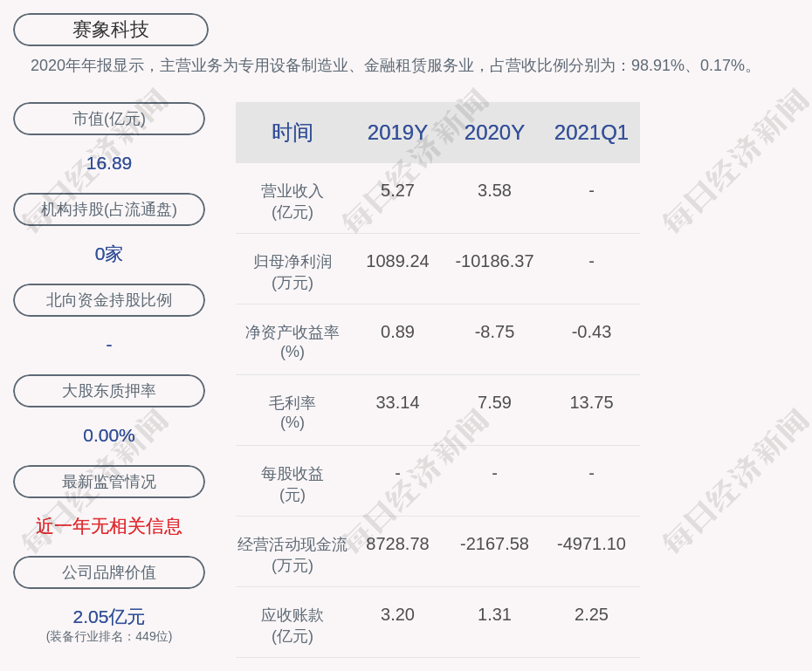The height and width of the screenshot is (671, 812).
Task: Click the 0家 institutional holding value
Action: click(109, 254)
